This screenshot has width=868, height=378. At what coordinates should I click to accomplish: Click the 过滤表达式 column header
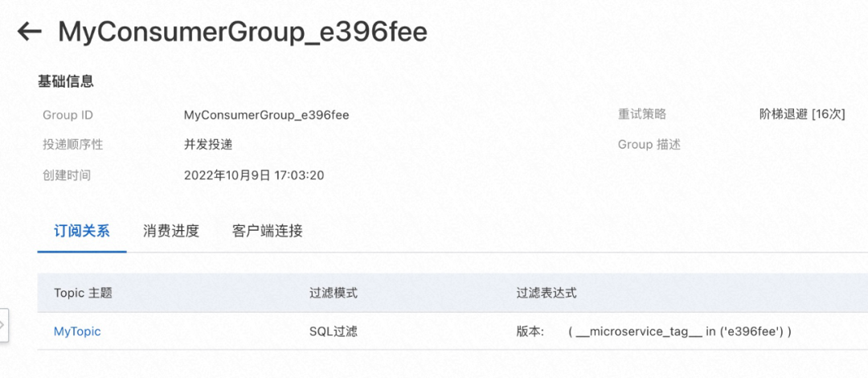coord(547,293)
